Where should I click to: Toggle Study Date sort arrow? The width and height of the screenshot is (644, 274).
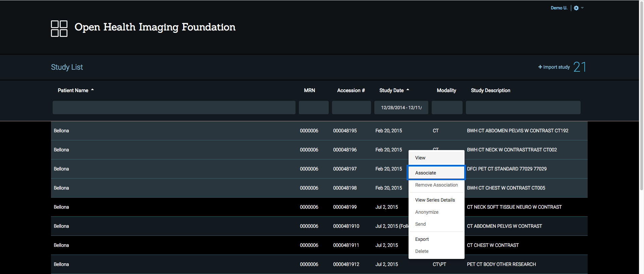408,90
